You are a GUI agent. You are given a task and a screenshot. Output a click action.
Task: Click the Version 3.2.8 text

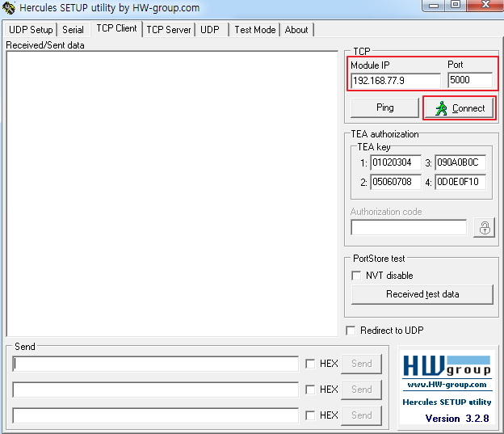457,418
